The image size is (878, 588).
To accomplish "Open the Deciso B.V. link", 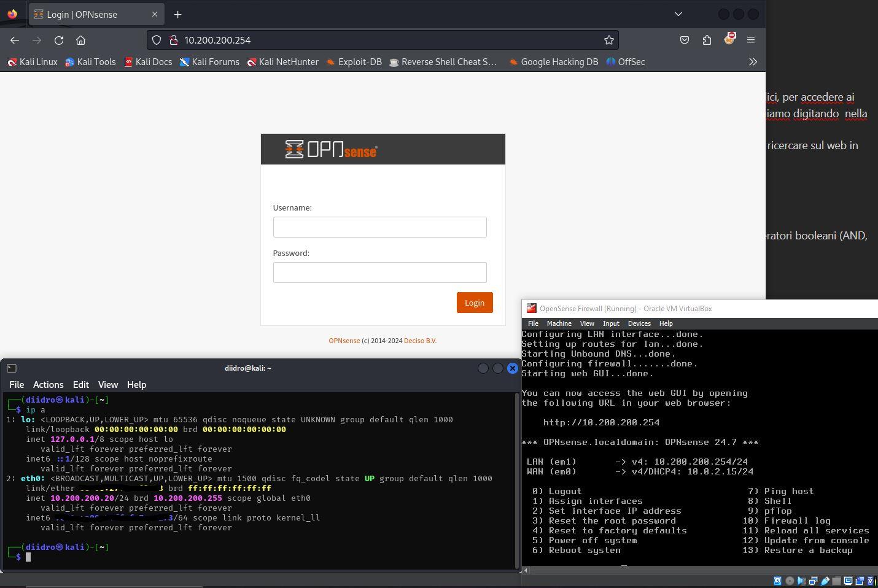I will pos(420,341).
